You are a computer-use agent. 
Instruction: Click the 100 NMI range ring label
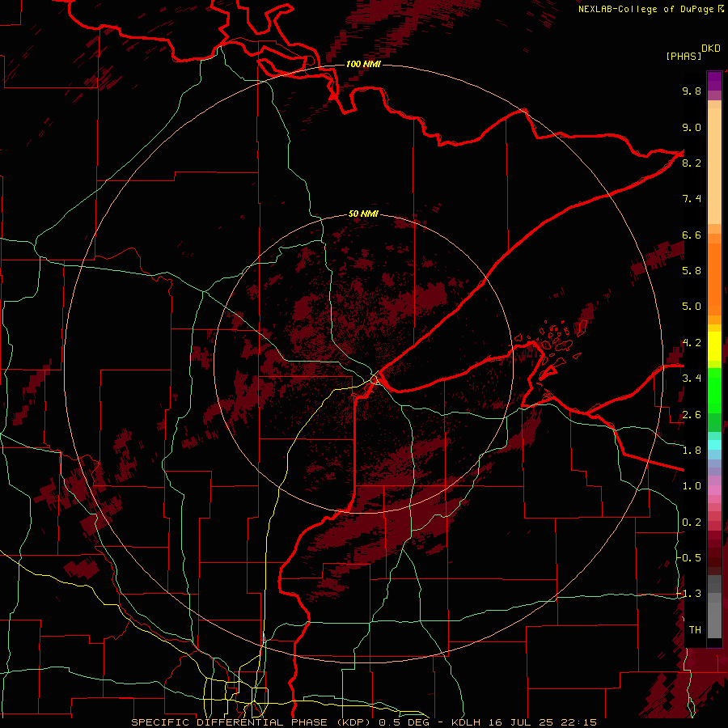click(x=363, y=64)
